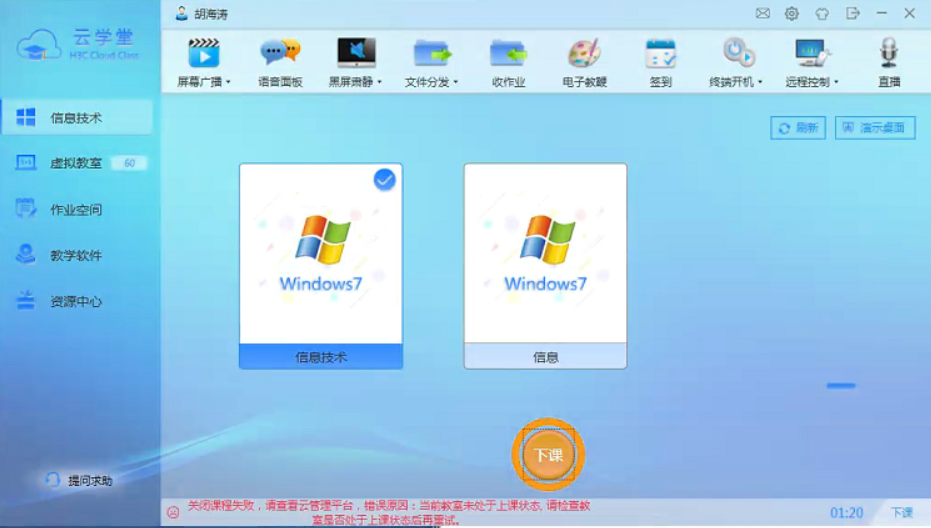Click the error face icon in status bar
Image resolution: width=931 pixels, height=528 pixels.
[173, 512]
